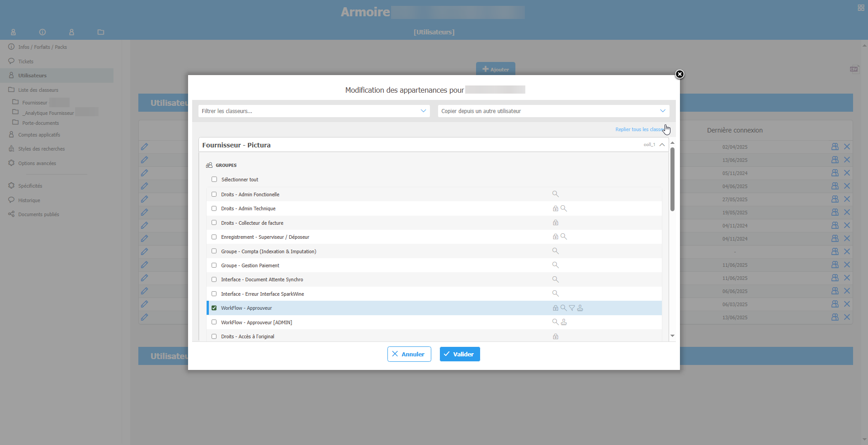Click the magnifier icon on Enregistrement - Superviseur / Déposeur row
The height and width of the screenshot is (445, 868).
564,237
